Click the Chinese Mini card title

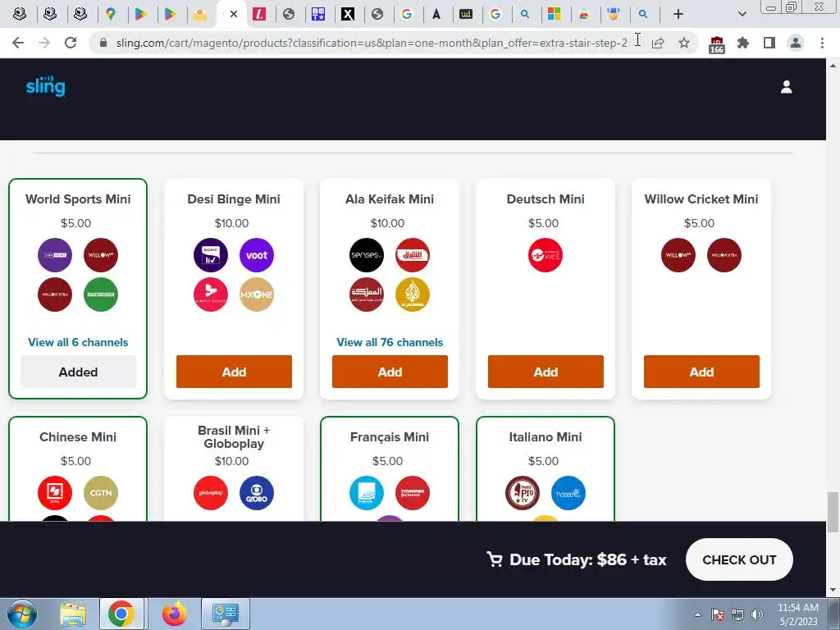(78, 437)
